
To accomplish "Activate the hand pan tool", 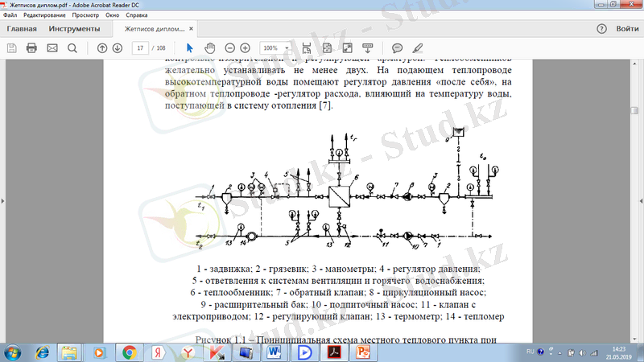I will [x=210, y=48].
